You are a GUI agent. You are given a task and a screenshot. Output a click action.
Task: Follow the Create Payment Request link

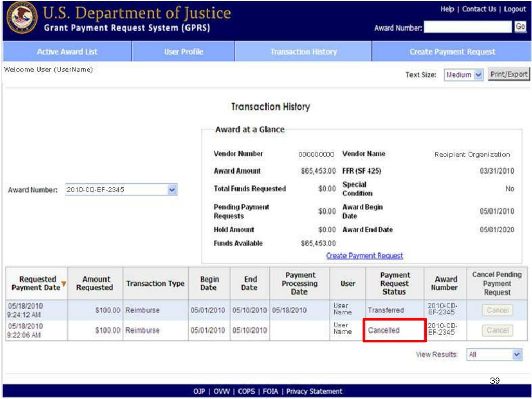pos(364,256)
